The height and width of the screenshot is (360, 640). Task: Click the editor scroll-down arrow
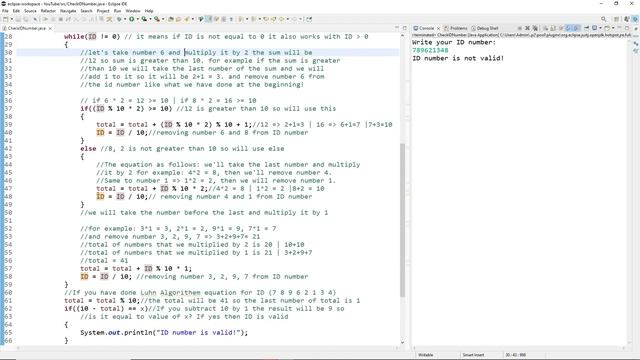coord(402,342)
